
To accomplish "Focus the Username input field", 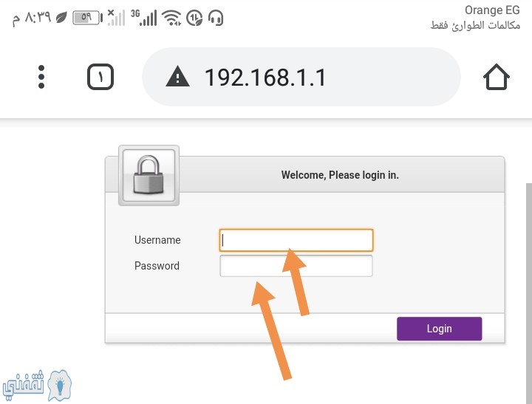I will 296,240.
